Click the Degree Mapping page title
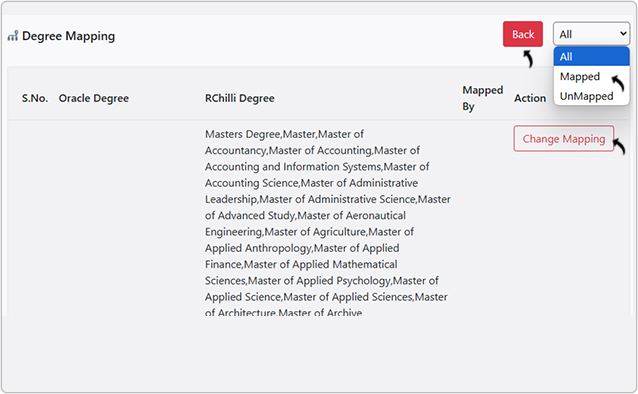Screen dimensions: 638x394 point(68,36)
